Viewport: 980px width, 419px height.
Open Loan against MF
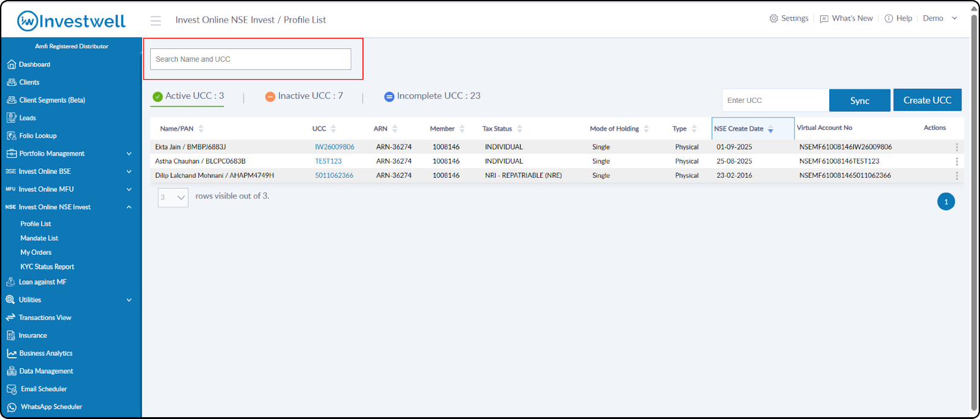click(x=36, y=282)
